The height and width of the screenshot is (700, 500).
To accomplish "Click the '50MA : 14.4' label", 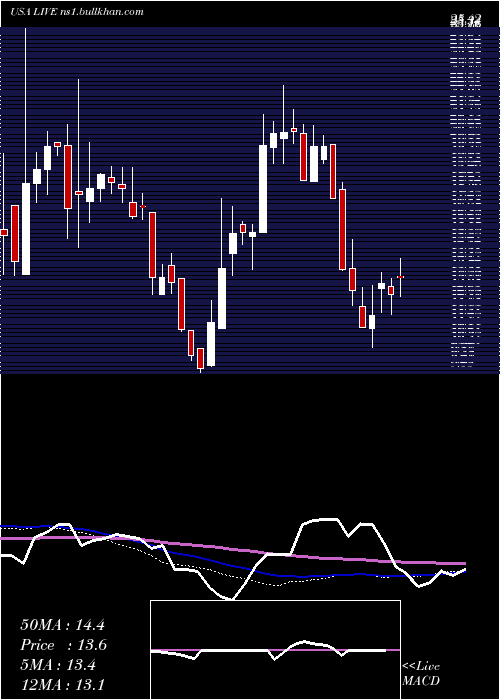I will (62, 625).
